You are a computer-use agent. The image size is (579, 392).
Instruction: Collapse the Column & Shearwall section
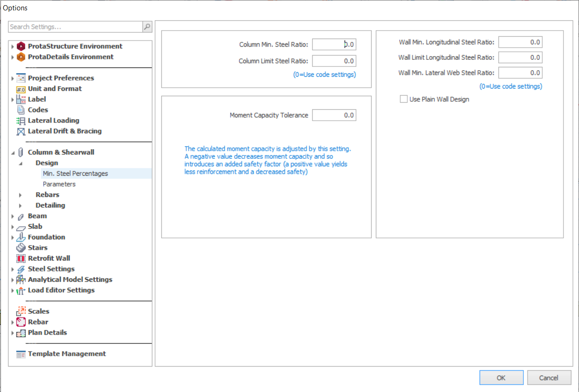pos(13,153)
